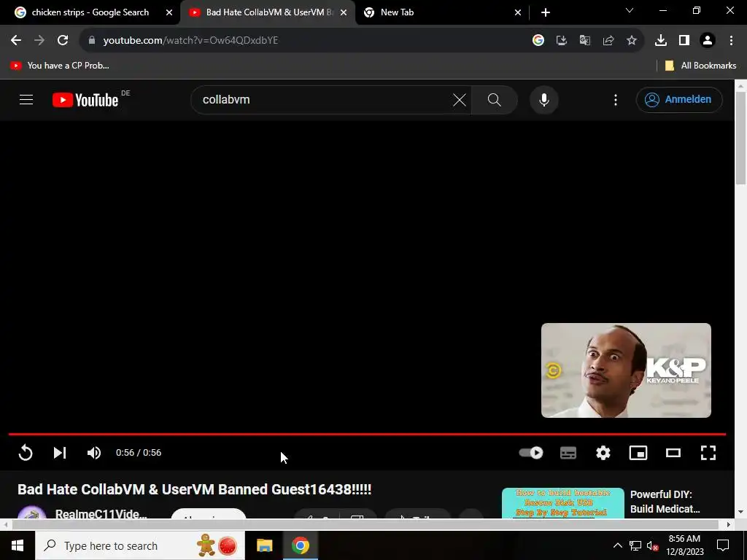Screen dimensions: 747x560
Task: Open File Explorer from taskbar
Action: tap(264, 545)
